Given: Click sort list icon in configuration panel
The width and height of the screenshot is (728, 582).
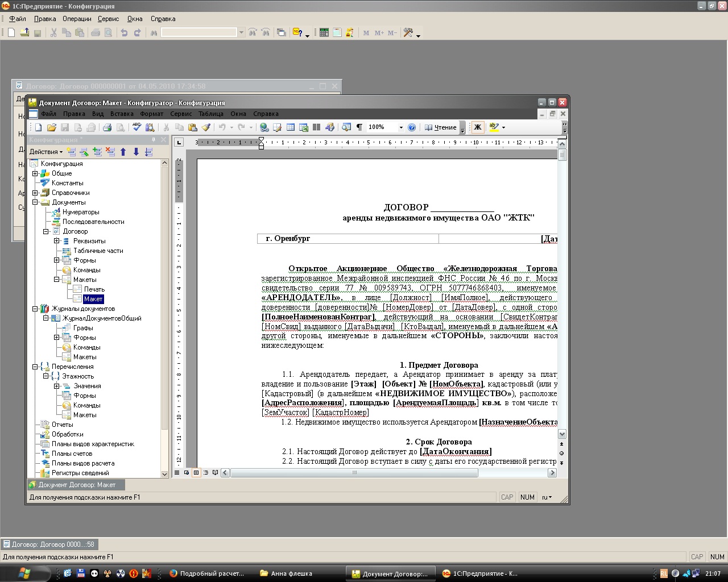Looking at the screenshot, I should coord(149,152).
